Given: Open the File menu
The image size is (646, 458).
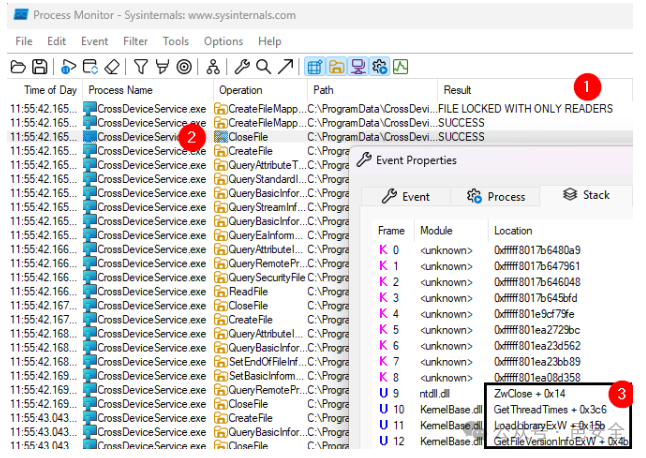Looking at the screenshot, I should click(24, 41).
